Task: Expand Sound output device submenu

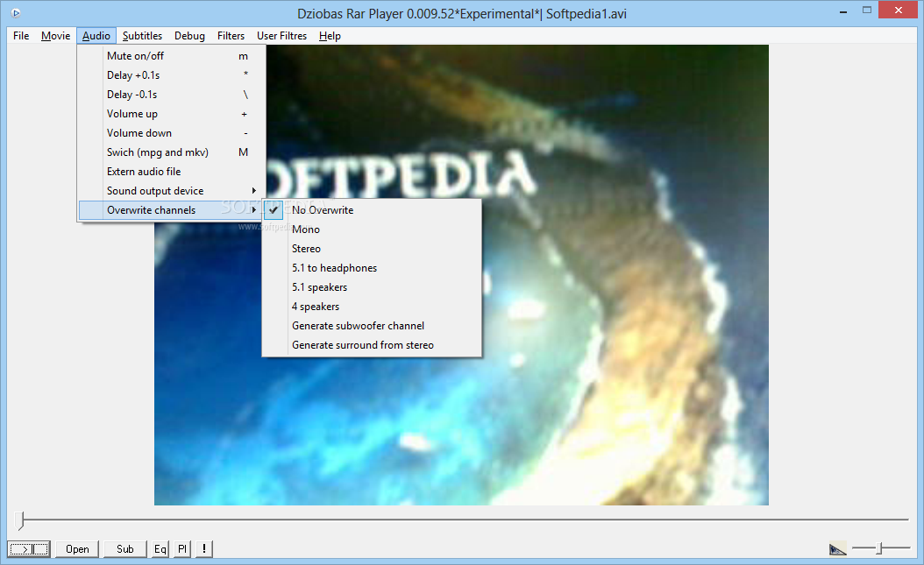Action: [x=172, y=191]
